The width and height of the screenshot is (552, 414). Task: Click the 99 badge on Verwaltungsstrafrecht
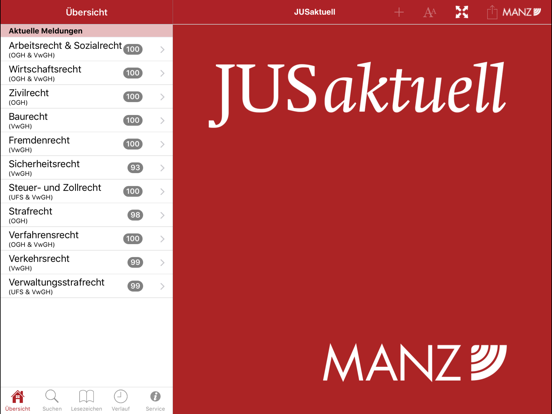[135, 286]
